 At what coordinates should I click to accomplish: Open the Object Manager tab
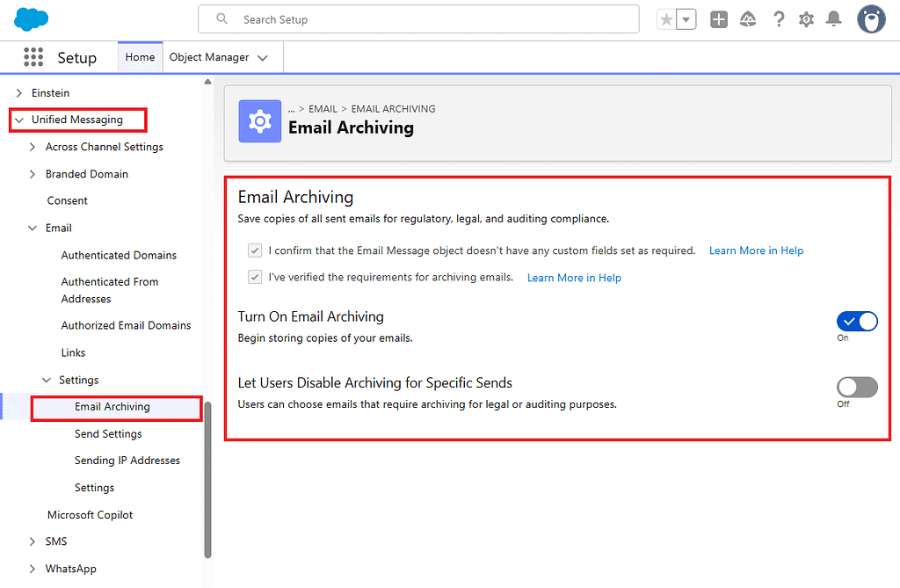click(x=209, y=57)
